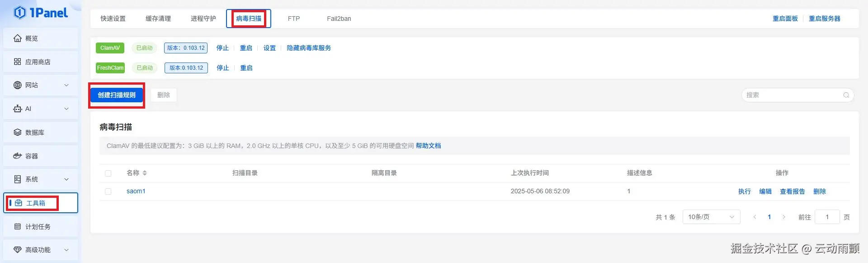
Task: Click the 系统 server icon
Action: [18, 179]
